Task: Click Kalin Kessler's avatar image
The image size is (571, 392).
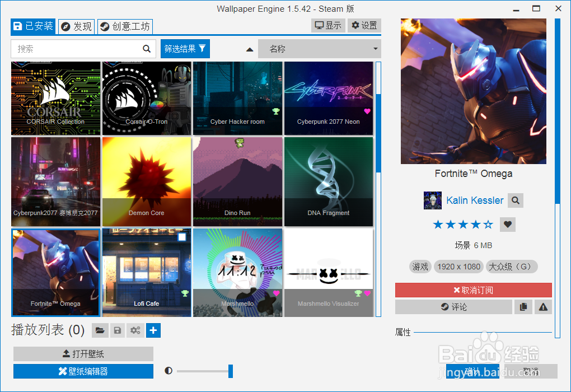Action: (x=433, y=200)
